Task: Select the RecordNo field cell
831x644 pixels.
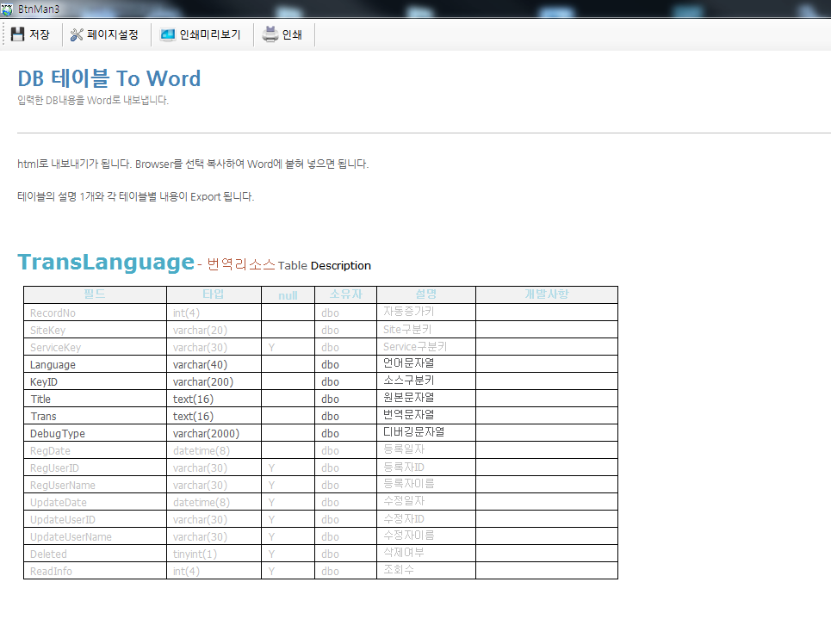Action: (x=95, y=313)
